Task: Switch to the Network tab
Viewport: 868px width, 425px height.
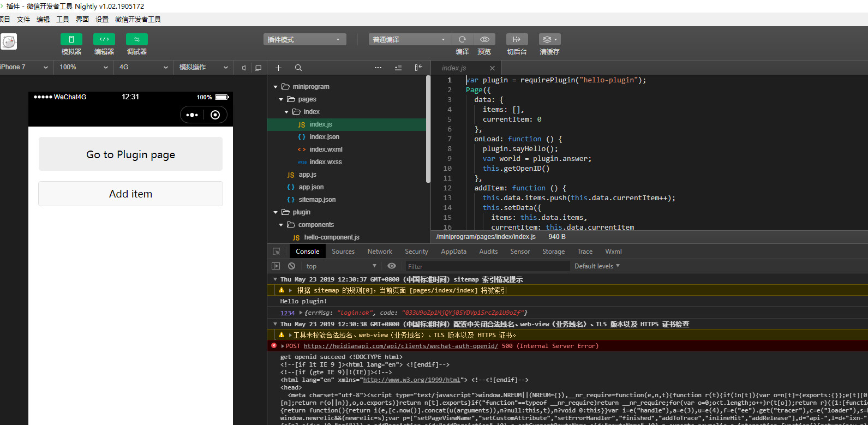Action: (380, 252)
